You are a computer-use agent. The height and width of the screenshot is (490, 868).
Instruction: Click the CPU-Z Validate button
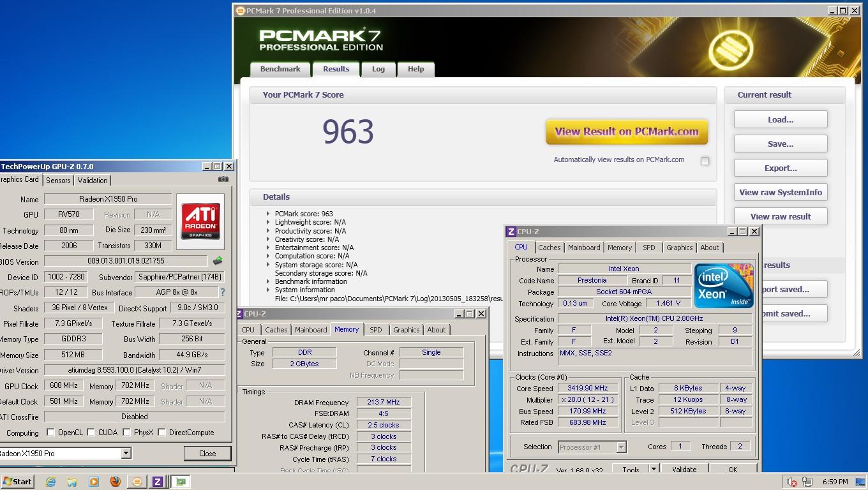[684, 469]
